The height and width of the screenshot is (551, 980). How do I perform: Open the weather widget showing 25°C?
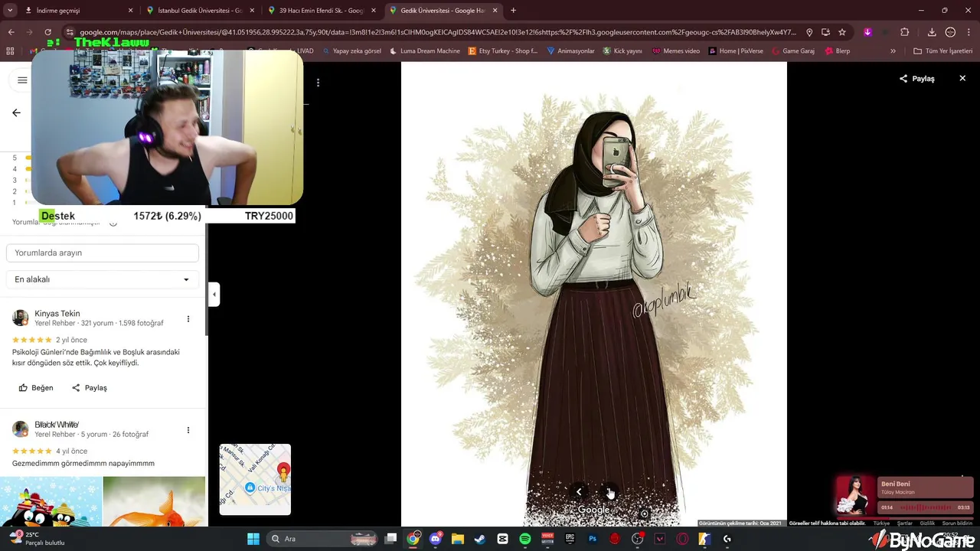pyautogui.click(x=37, y=539)
